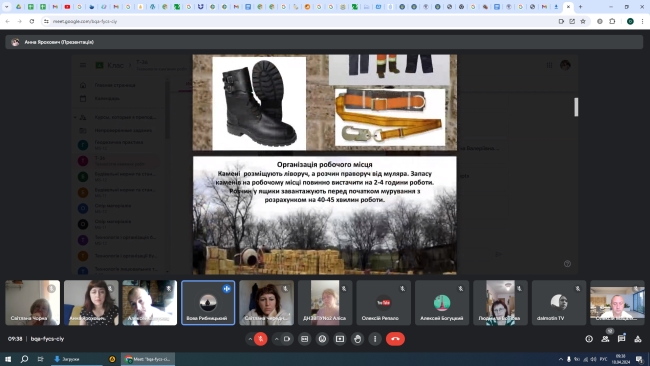Go forward in the browser
This screenshot has height=366, width=650.
point(19,21)
